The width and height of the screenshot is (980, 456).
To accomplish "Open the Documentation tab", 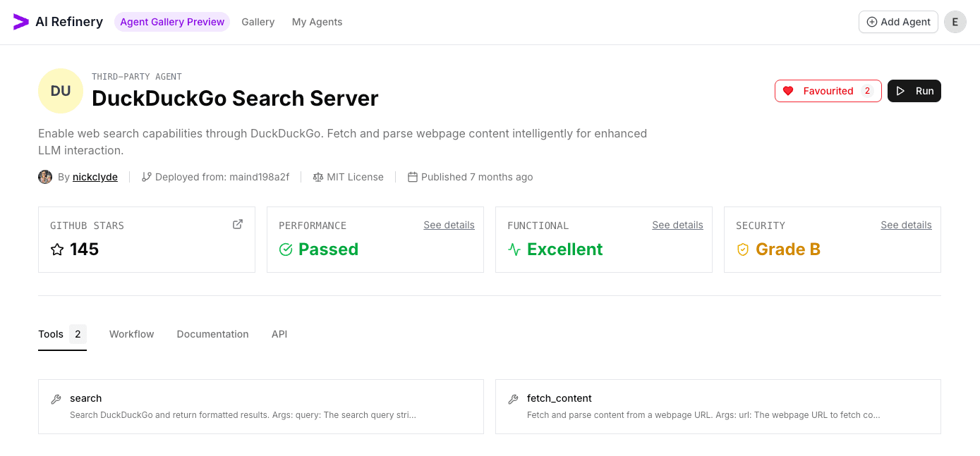I will [x=212, y=334].
